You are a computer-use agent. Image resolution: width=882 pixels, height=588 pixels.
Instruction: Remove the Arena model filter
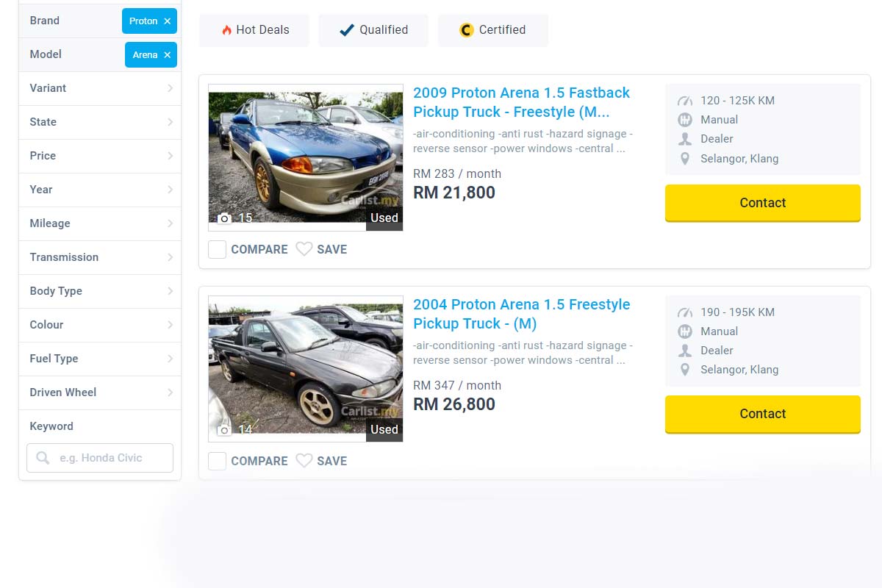(x=168, y=55)
